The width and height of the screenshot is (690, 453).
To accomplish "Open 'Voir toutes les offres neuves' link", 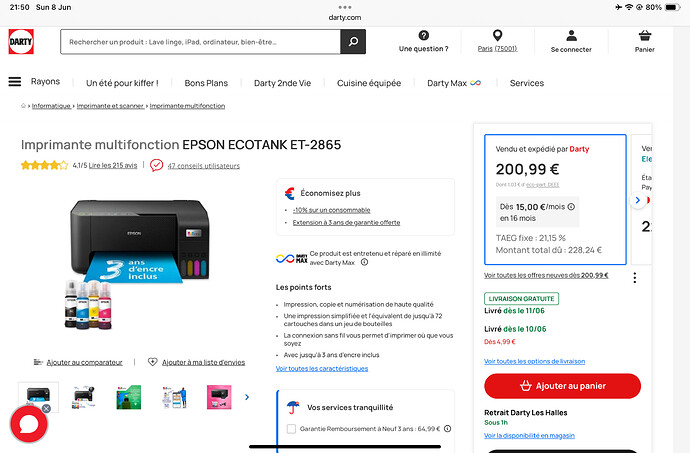I will (546, 276).
